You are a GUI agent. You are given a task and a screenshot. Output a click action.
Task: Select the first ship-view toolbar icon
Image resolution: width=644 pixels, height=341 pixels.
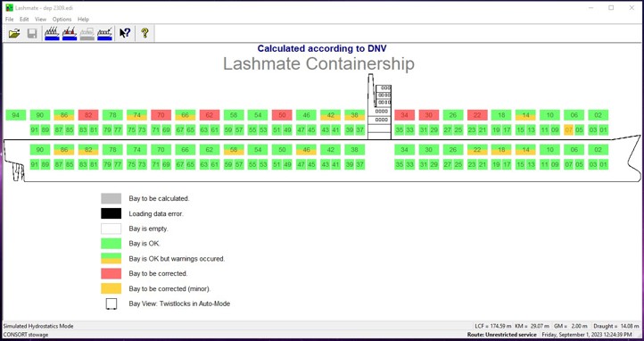pos(52,33)
